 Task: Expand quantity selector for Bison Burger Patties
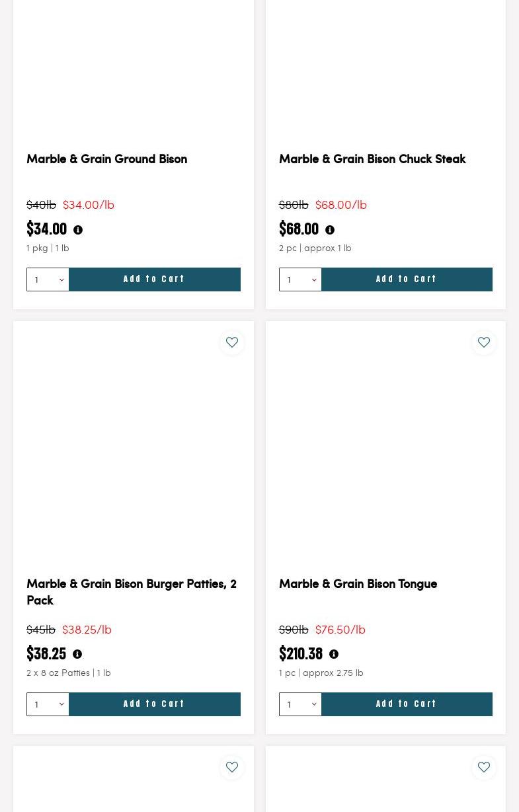(48, 704)
